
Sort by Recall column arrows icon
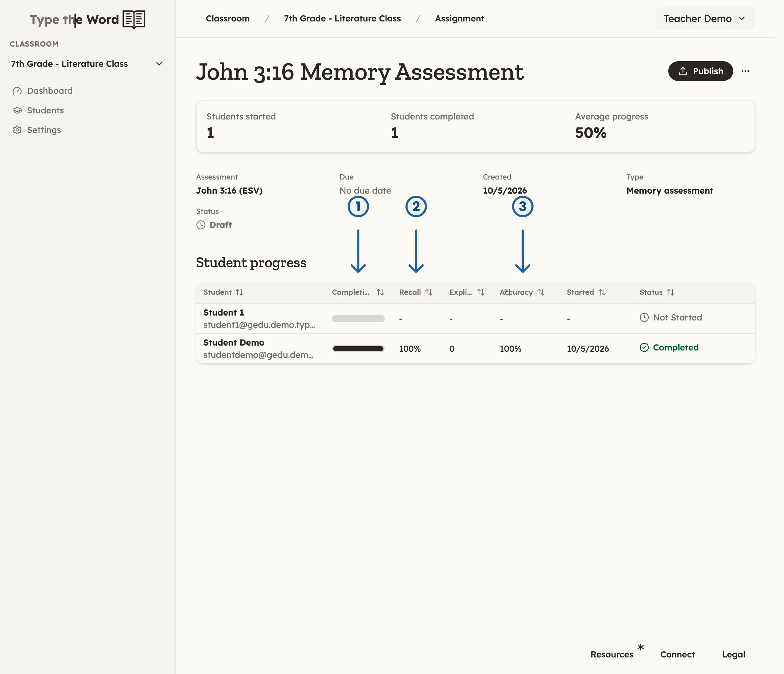point(429,293)
